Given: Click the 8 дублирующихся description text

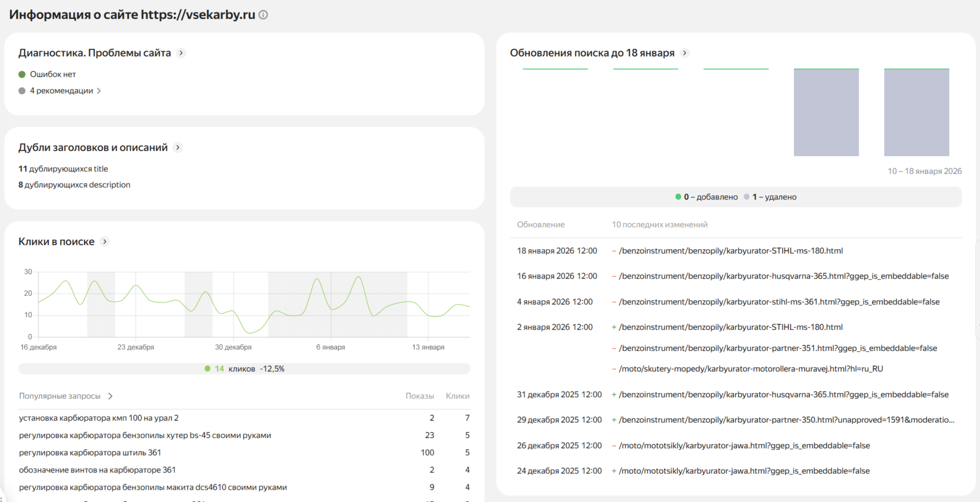Looking at the screenshot, I should (74, 185).
